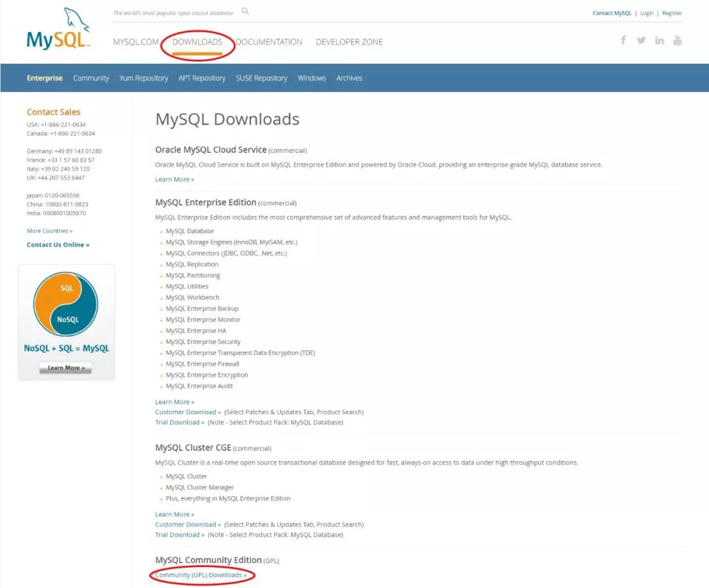This screenshot has height=588, width=709.
Task: Click Trial Download under Enterprise Edition
Action: pyautogui.click(x=179, y=422)
